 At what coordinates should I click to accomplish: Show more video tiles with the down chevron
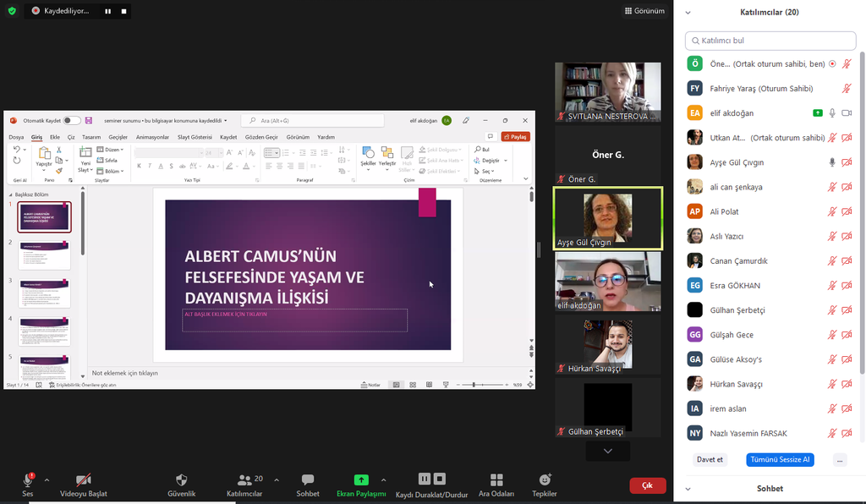(x=607, y=451)
